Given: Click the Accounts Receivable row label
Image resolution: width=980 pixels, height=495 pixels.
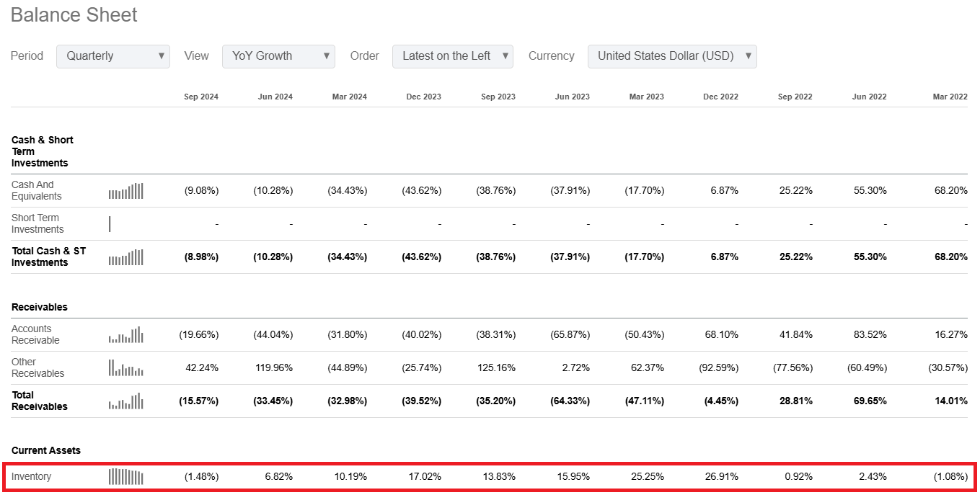Looking at the screenshot, I should [x=35, y=335].
